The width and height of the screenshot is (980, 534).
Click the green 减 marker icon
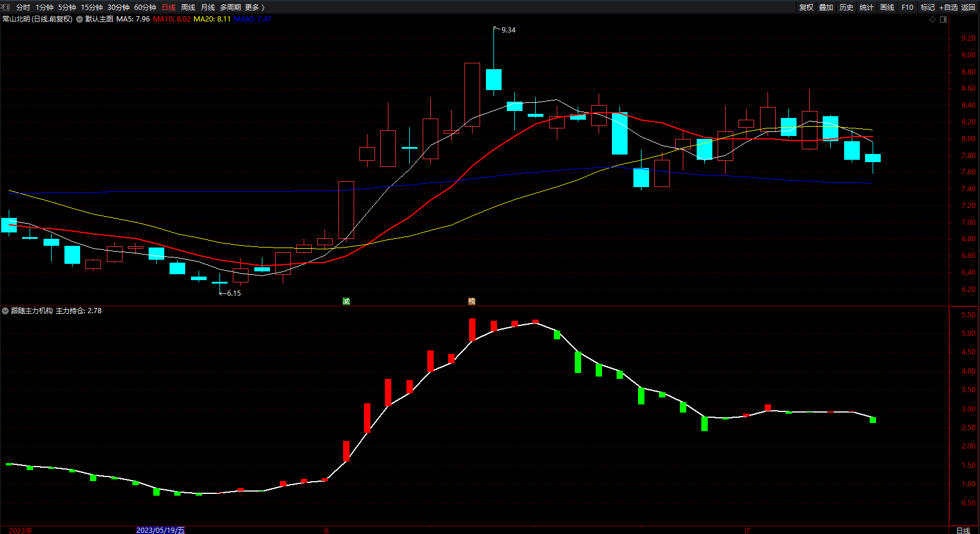pyautogui.click(x=347, y=301)
